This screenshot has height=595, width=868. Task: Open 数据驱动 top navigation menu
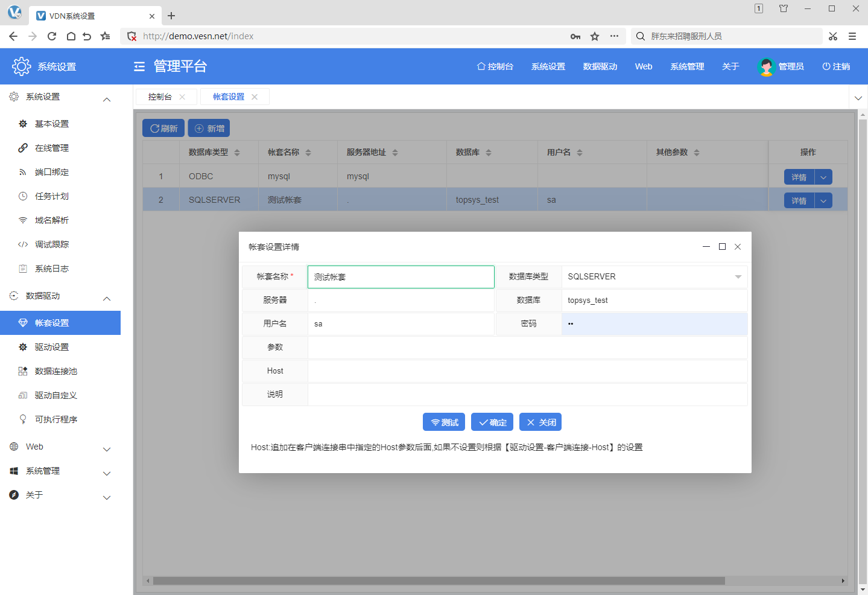600,66
